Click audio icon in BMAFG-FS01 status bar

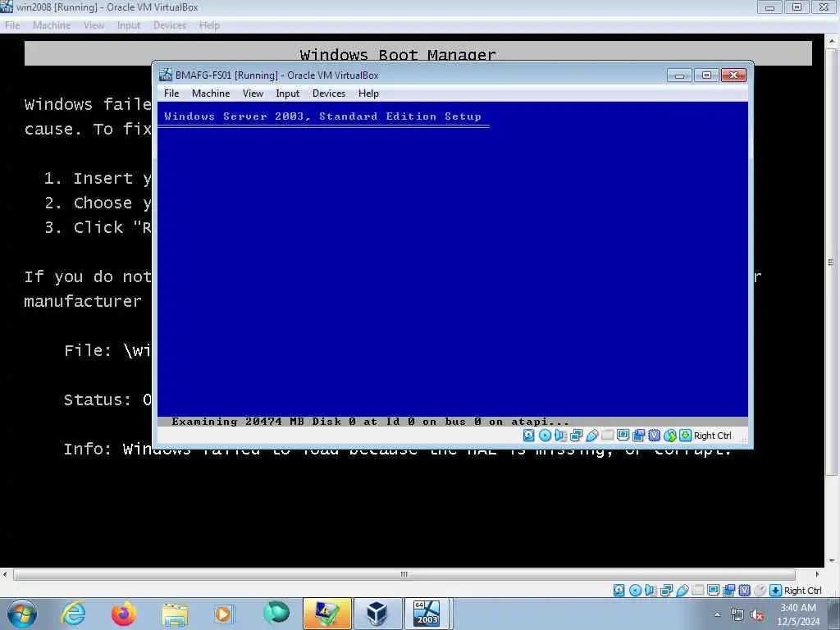click(560, 436)
